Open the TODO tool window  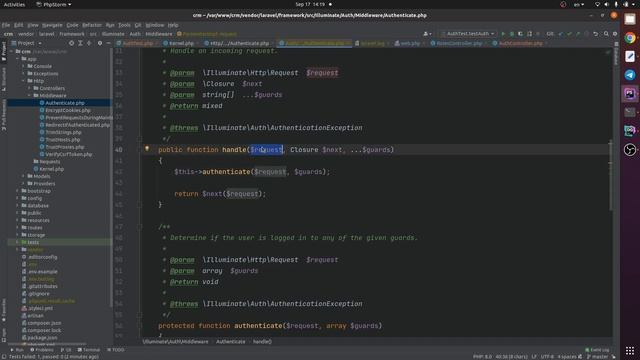pos(116,350)
